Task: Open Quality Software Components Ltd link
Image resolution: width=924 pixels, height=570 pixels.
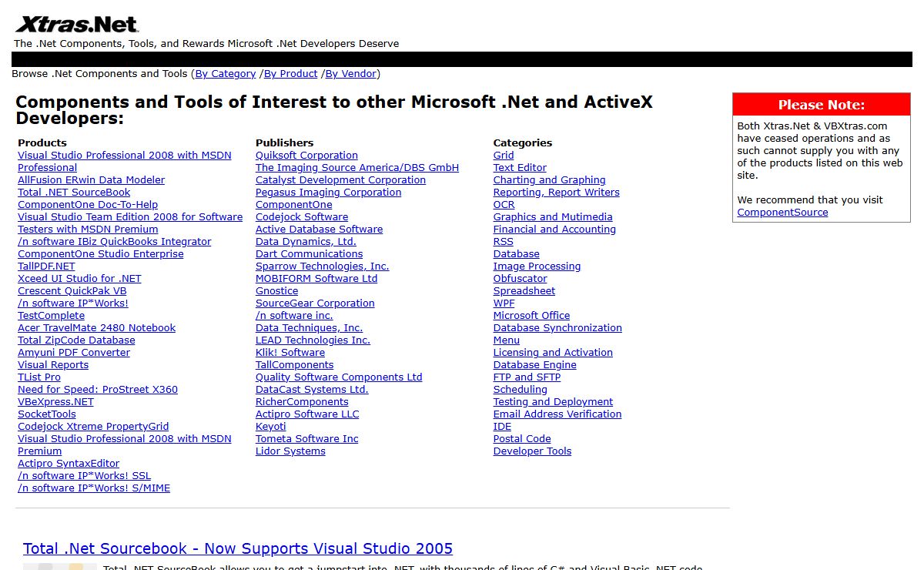Action: click(x=339, y=377)
